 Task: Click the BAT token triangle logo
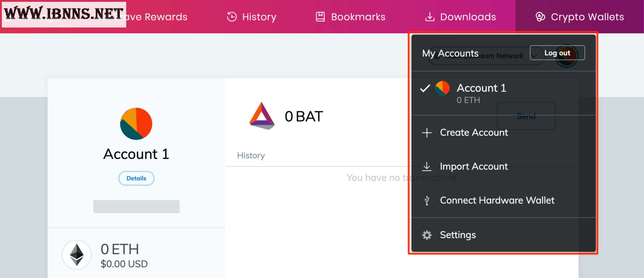tap(262, 116)
